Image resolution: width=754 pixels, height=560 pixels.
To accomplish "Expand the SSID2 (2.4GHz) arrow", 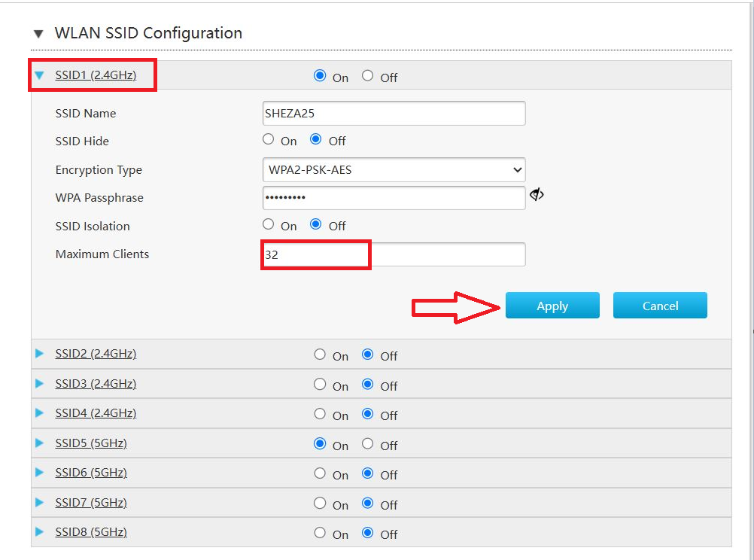I will click(40, 354).
